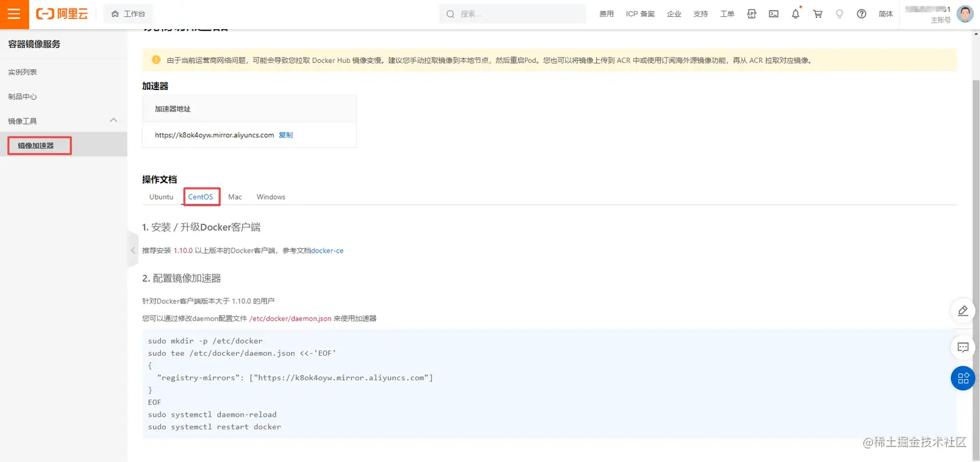Viewport: 980px width, 462px height.
Task: Open the ICP 备案 menu
Action: point(640,14)
